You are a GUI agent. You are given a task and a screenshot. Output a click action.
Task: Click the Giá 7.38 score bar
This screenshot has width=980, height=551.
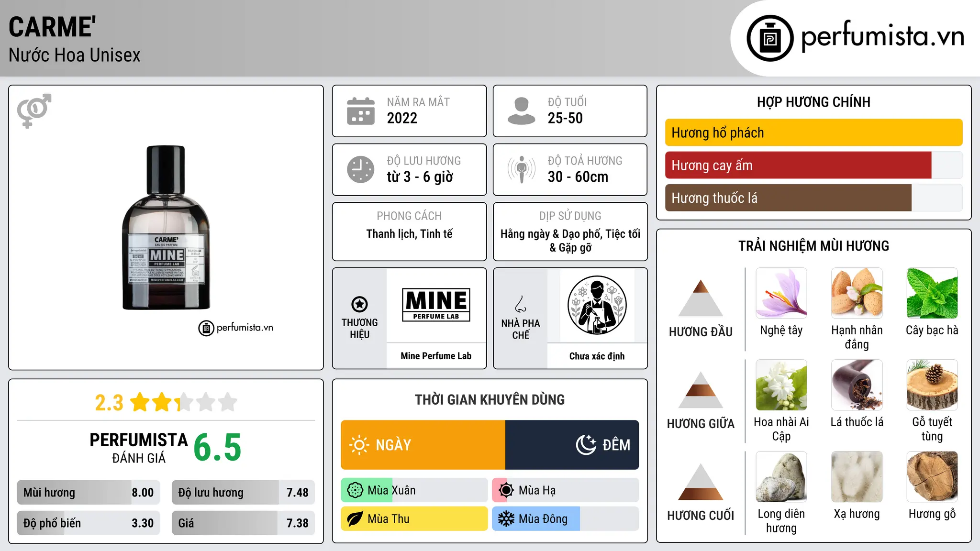click(x=244, y=523)
